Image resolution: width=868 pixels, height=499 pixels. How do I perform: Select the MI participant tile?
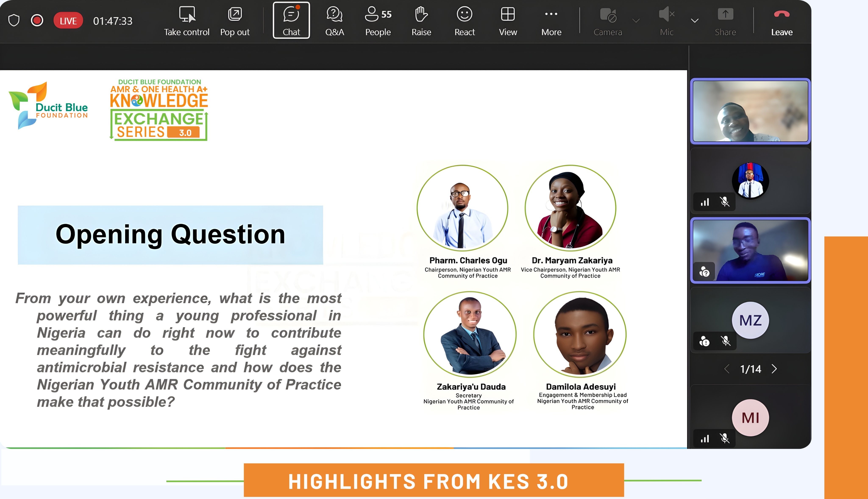pyautogui.click(x=750, y=417)
